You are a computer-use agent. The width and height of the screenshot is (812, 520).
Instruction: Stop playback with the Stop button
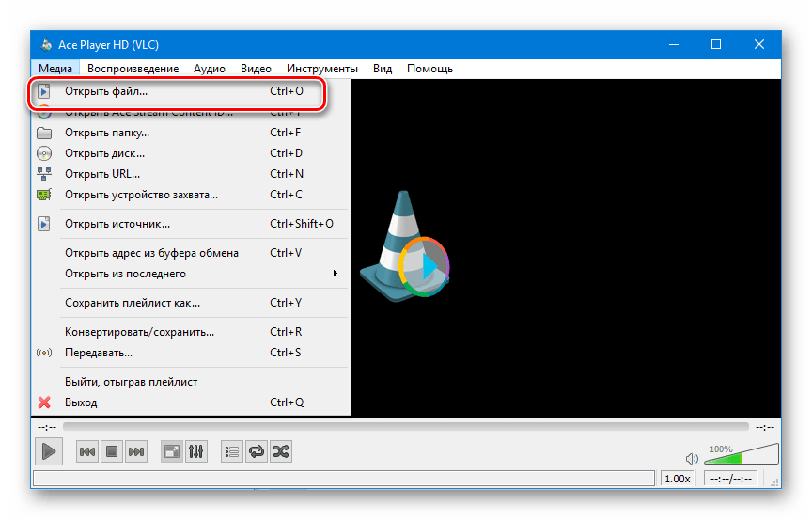pos(111,451)
